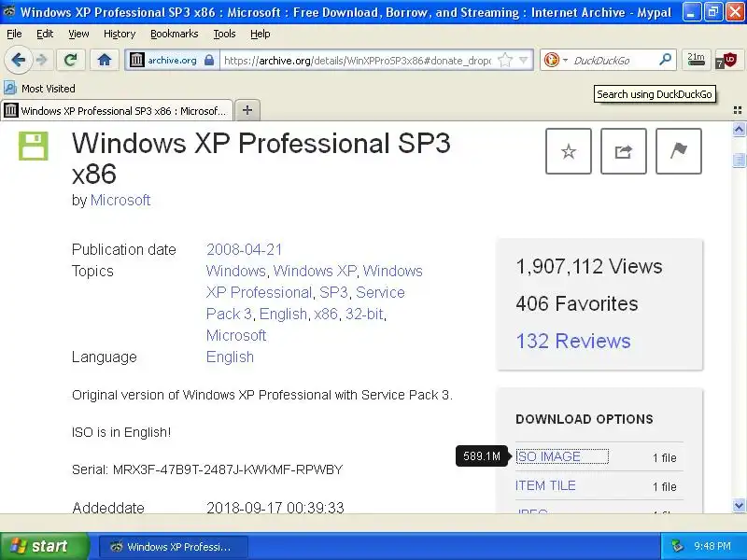Click the 2008-04-21 publication date link

coord(244,249)
